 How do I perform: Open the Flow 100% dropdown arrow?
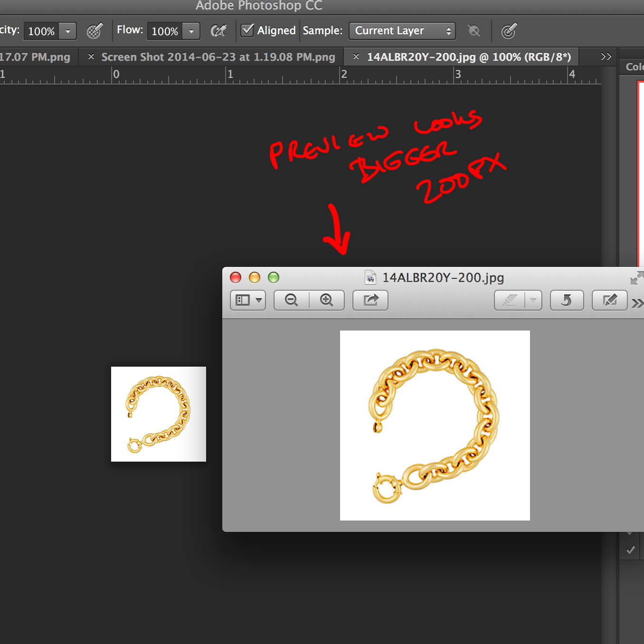tap(191, 31)
